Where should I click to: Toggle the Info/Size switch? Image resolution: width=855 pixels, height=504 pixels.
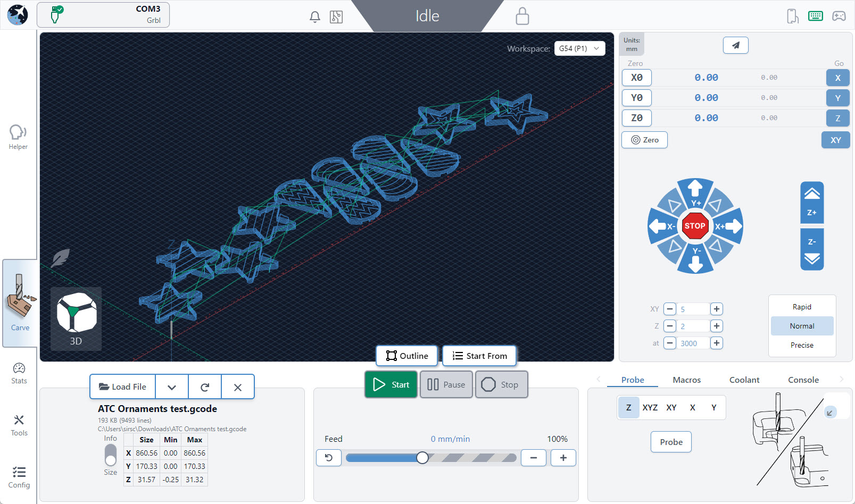click(x=111, y=455)
